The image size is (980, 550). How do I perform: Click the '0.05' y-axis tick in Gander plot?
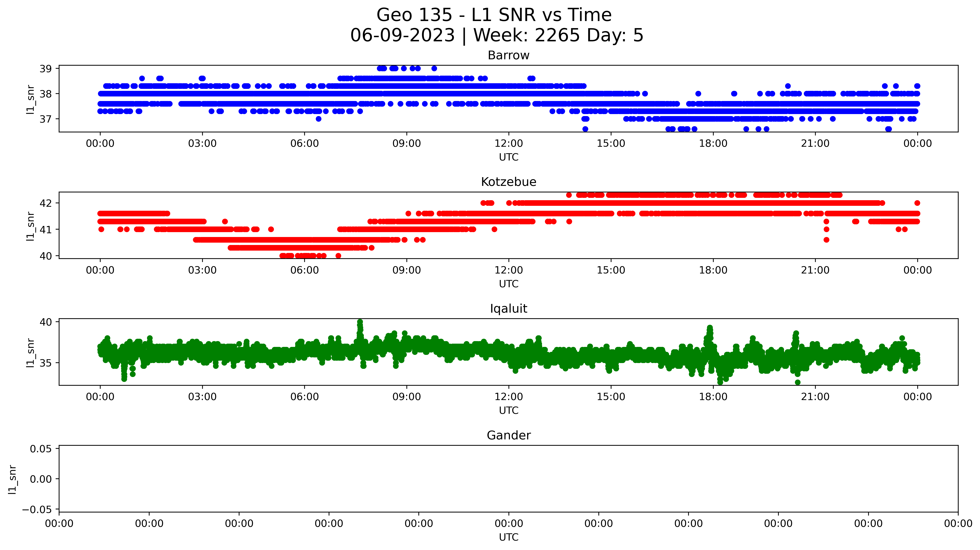click(x=41, y=449)
